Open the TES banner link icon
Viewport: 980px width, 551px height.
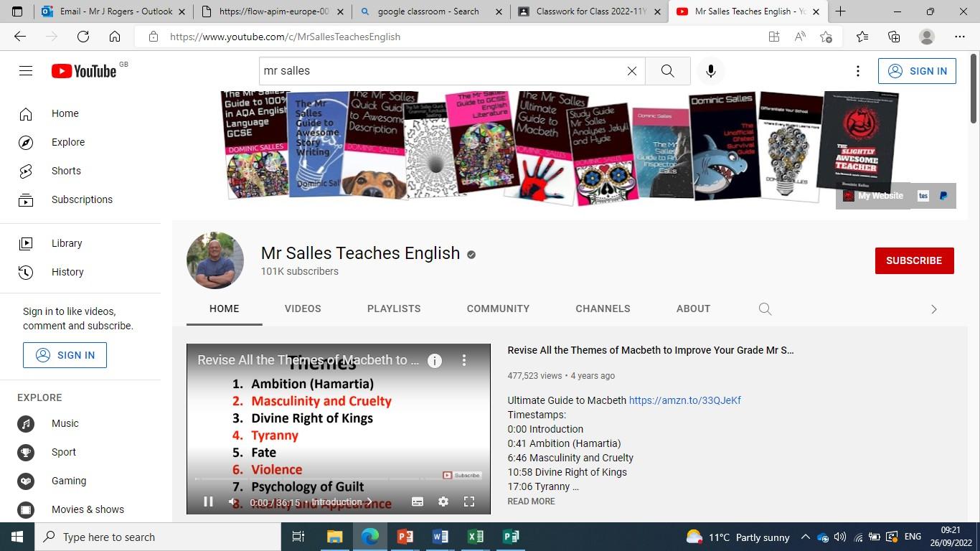point(923,196)
